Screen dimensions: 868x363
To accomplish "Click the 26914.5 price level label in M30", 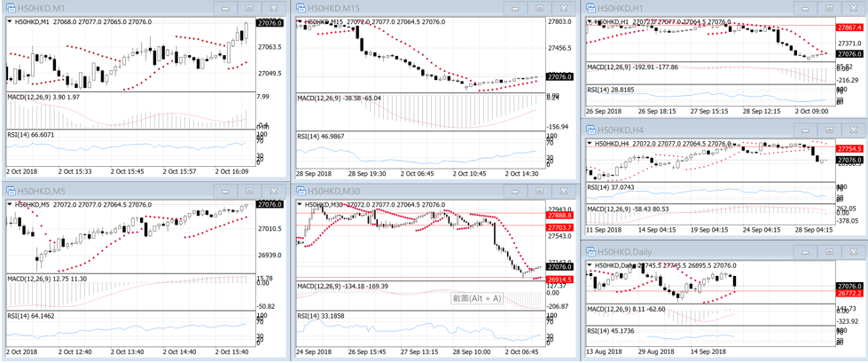I will (x=559, y=281).
